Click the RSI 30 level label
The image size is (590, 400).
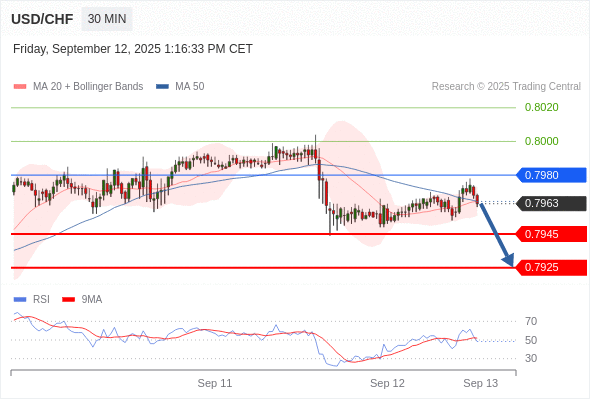click(531, 358)
